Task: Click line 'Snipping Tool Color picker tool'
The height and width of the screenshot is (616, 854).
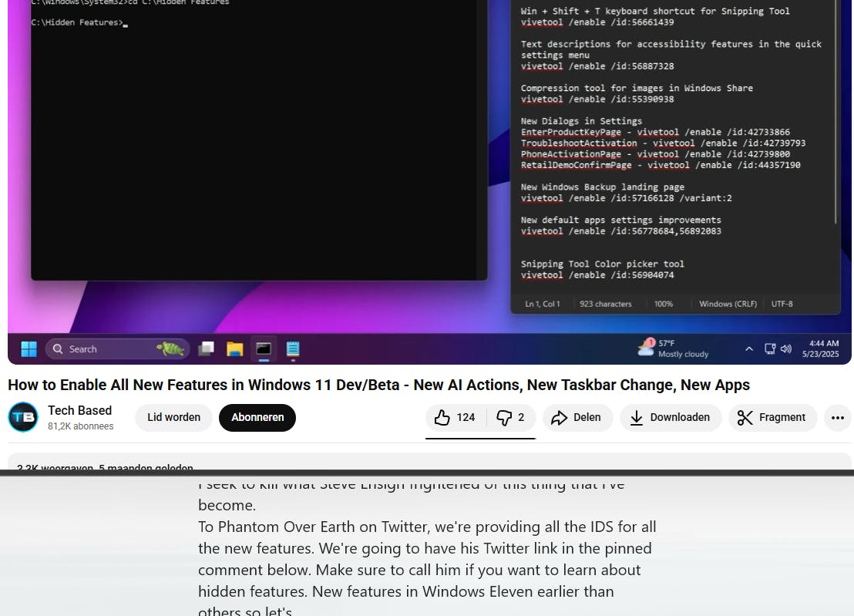Action: pos(602,264)
